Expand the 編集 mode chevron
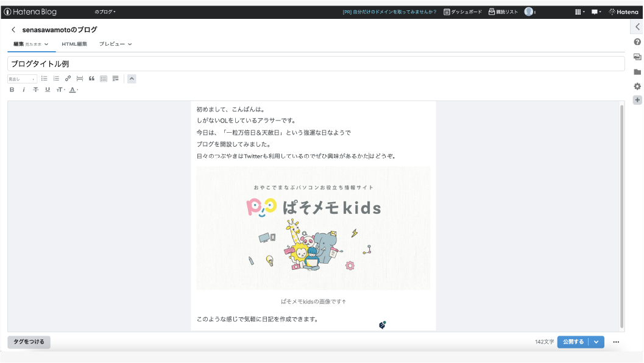Viewport: 644px width, 363px height. [x=46, y=44]
